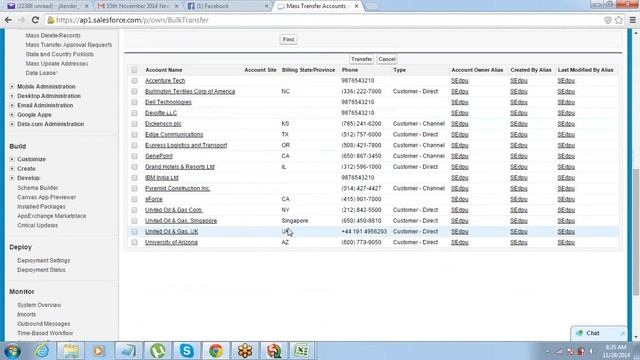Expand Mobile Administration section
Screen dimensions: 640x360
coord(12,87)
